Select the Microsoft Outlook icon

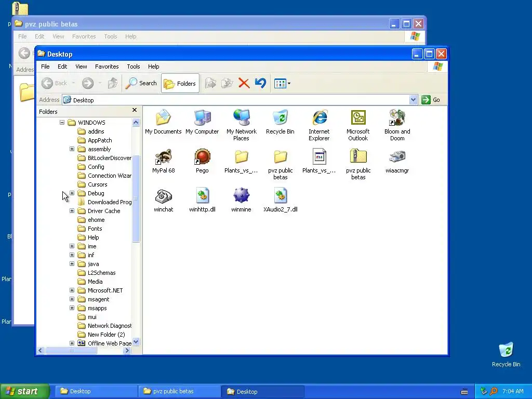(x=358, y=118)
